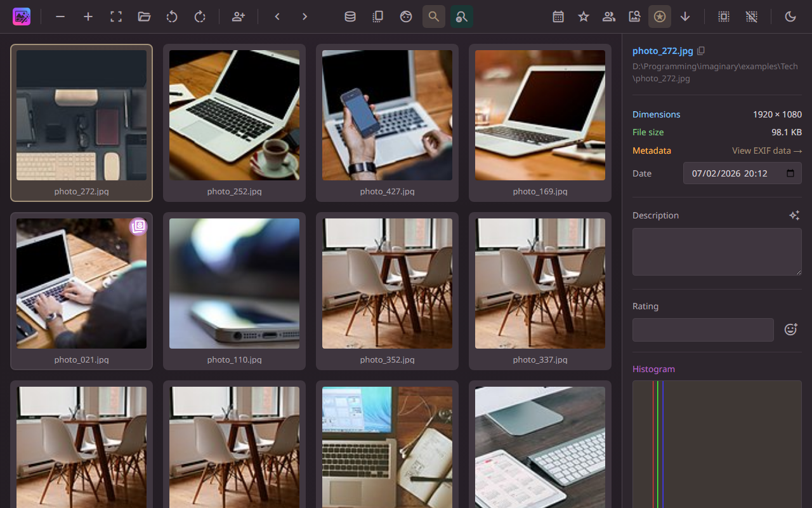This screenshot has height=508, width=812.
Task: Rotate the selected photo counterclockwise
Action: click(x=172, y=17)
